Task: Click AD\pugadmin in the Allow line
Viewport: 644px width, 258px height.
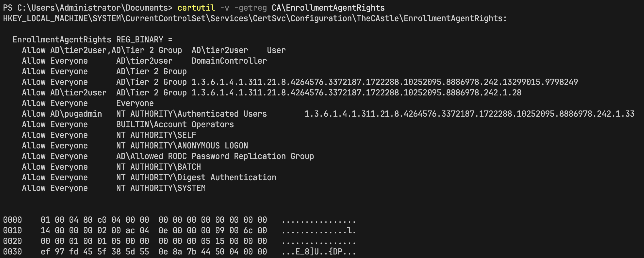Action: click(76, 114)
